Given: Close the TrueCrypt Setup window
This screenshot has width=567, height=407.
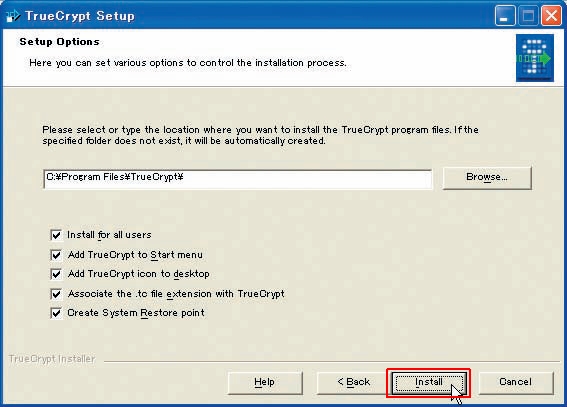Looking at the screenshot, I should 551,16.
